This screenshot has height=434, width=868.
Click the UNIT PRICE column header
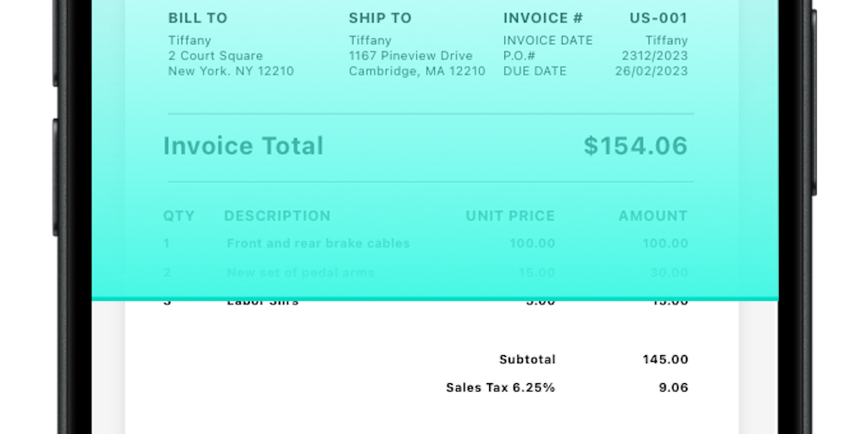point(510,216)
